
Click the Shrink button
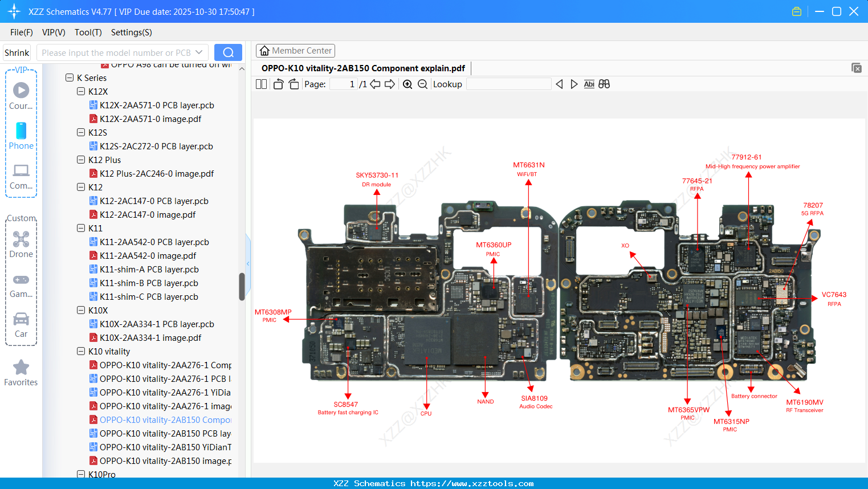click(x=17, y=52)
